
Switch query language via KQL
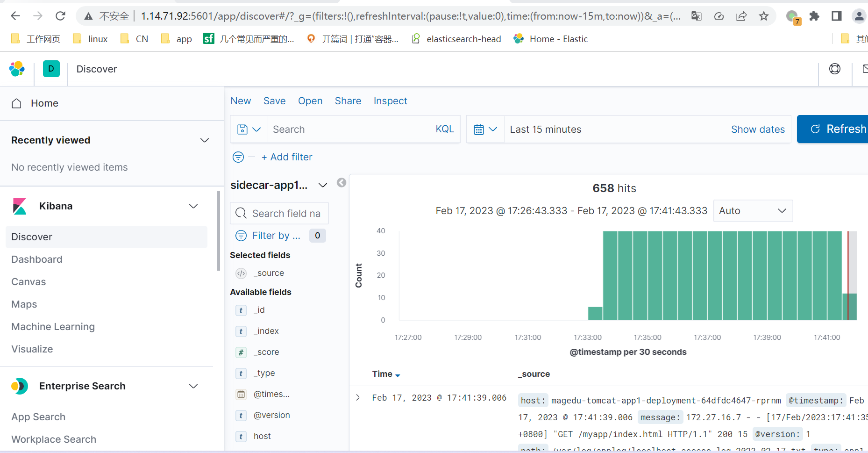[x=445, y=129]
